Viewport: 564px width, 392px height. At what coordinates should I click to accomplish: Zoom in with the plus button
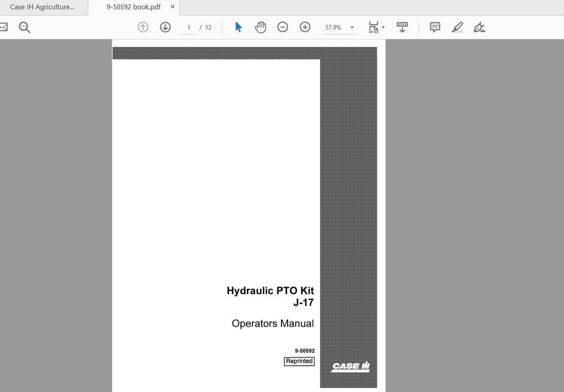click(x=305, y=27)
